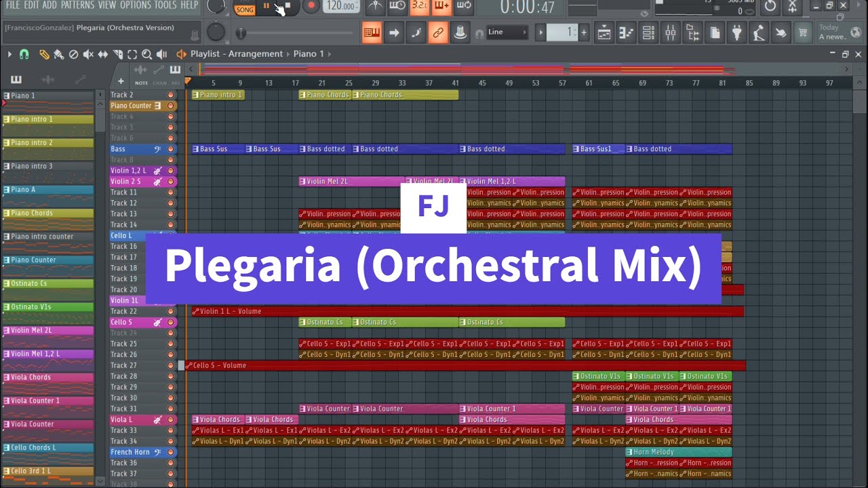Mute the Viola L track dot
The image size is (868, 488).
[x=170, y=420]
